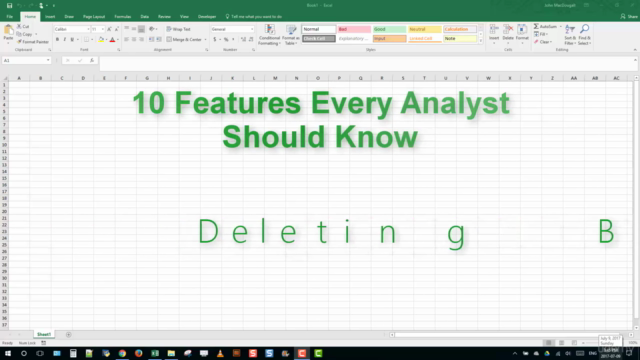Activate the Format Painter brush
The width and height of the screenshot is (640, 360).
click(x=19, y=42)
